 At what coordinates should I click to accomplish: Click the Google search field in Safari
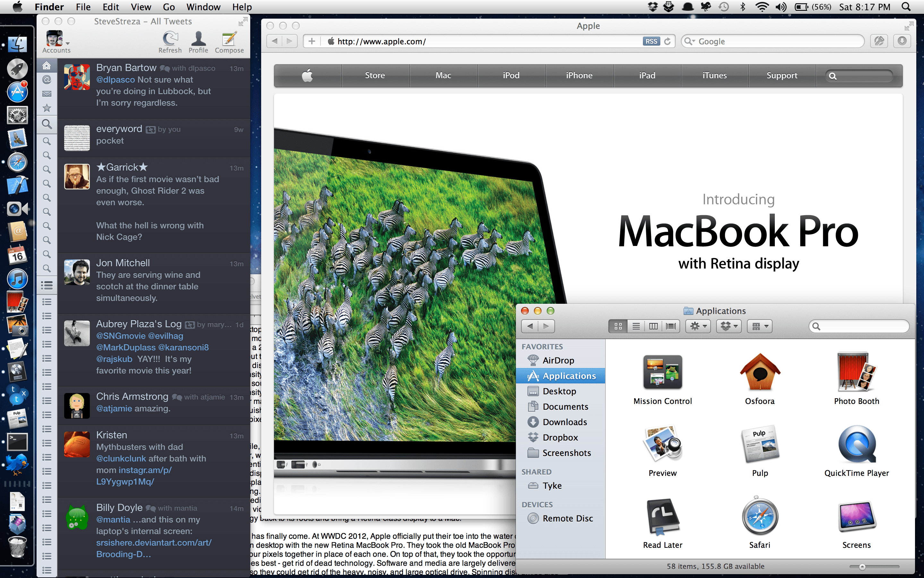[773, 41]
